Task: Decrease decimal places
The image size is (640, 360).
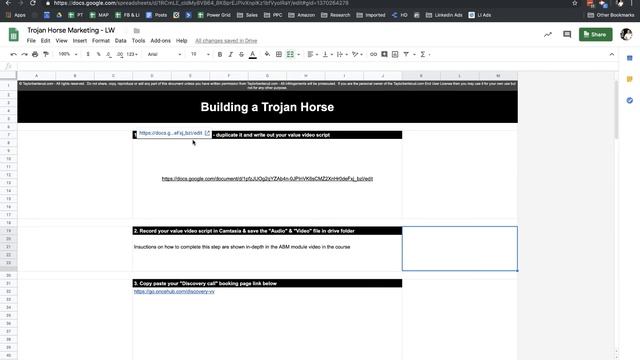Action: tap(109, 54)
